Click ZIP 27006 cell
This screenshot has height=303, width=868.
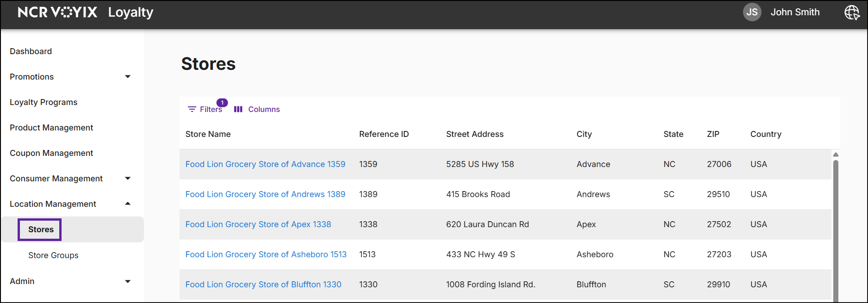click(x=719, y=164)
